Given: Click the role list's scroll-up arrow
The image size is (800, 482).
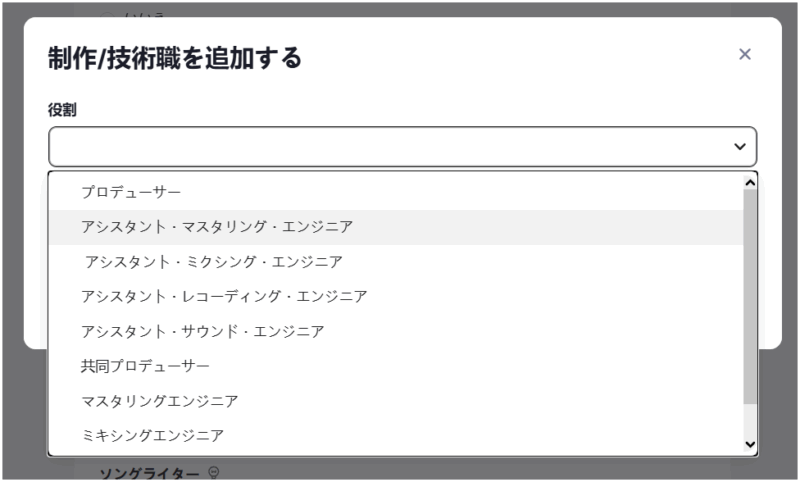Looking at the screenshot, I should pyautogui.click(x=750, y=182).
